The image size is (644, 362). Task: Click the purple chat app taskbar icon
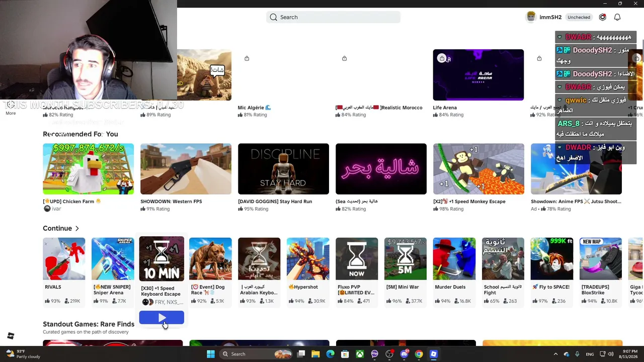[374, 354]
